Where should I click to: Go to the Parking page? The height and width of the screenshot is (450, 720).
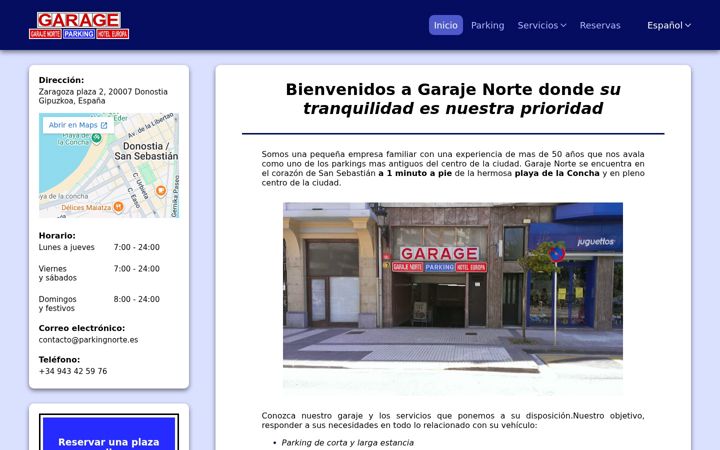click(487, 25)
